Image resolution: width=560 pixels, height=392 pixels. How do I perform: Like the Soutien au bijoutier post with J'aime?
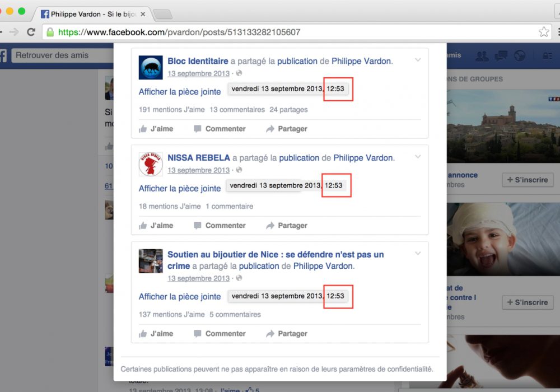[x=156, y=334]
